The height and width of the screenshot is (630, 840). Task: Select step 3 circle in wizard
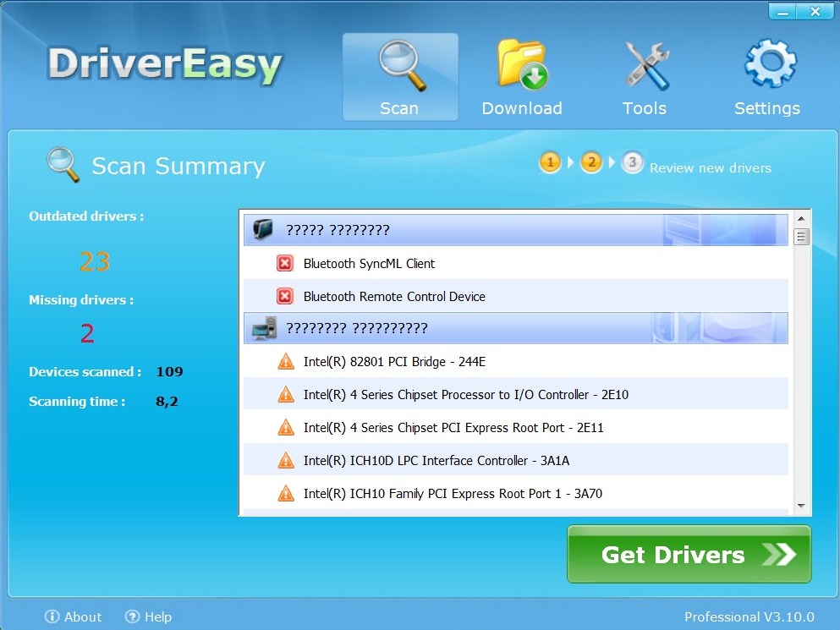point(632,162)
